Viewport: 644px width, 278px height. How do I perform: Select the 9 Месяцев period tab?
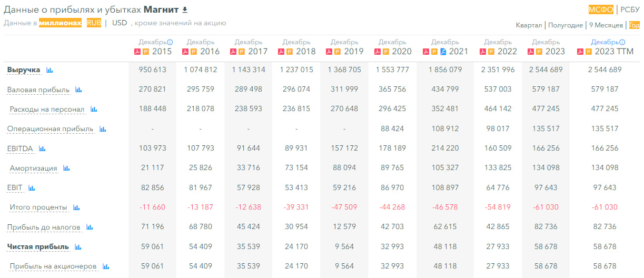(606, 25)
